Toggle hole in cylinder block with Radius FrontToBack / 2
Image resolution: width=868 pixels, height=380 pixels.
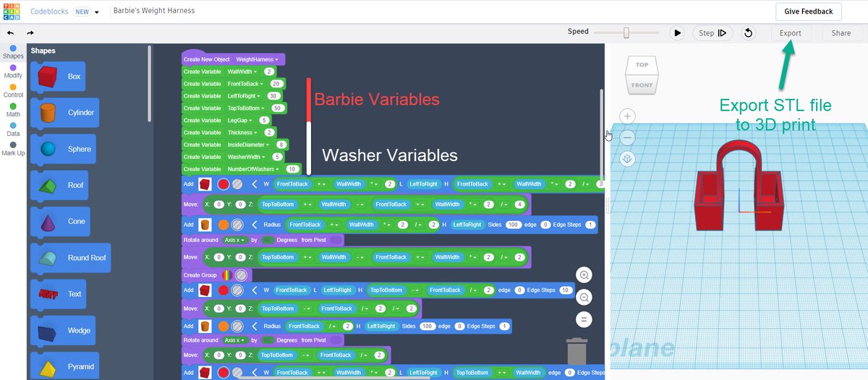237,326
